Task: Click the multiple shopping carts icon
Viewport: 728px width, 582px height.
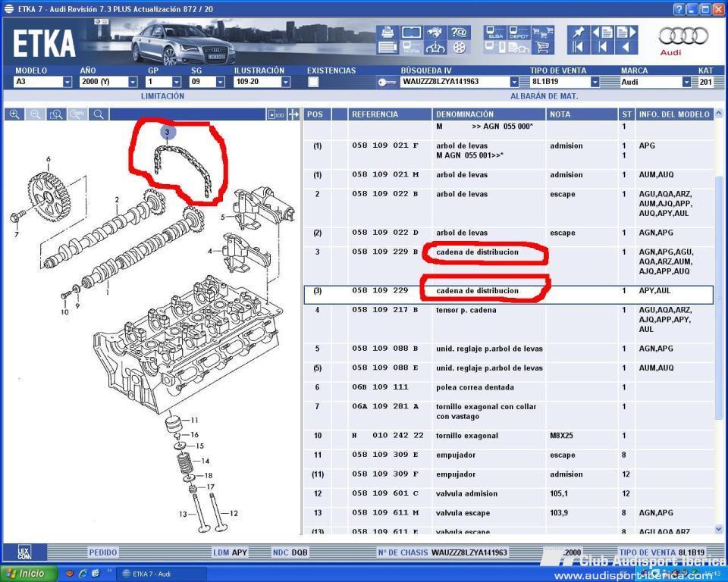Action: (543, 32)
